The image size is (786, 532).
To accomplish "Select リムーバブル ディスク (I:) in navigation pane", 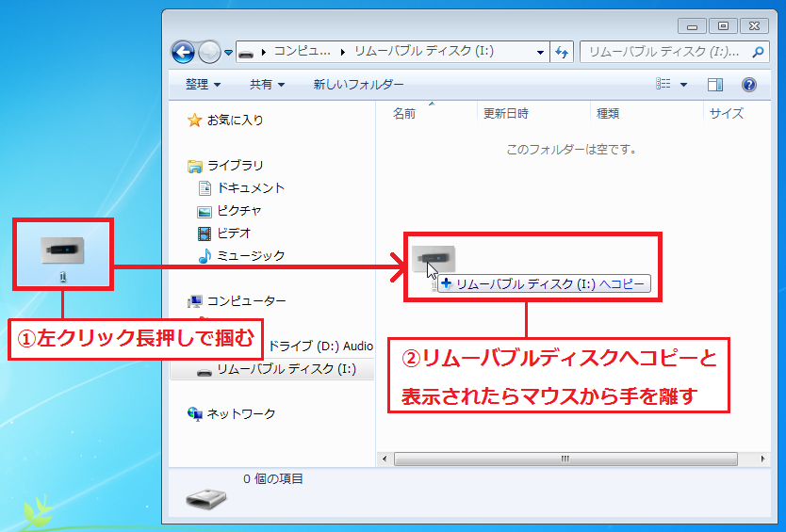I will [287, 369].
